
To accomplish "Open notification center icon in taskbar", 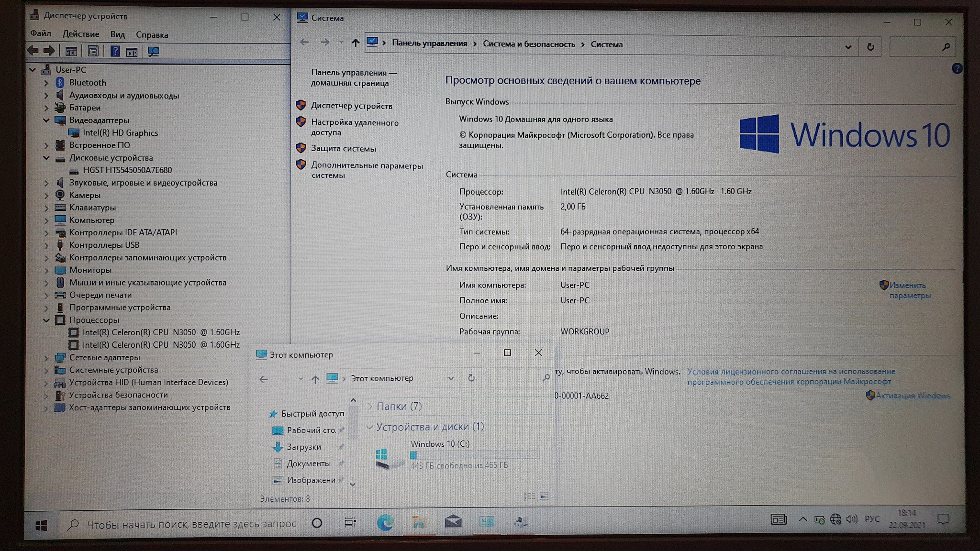I will [943, 520].
